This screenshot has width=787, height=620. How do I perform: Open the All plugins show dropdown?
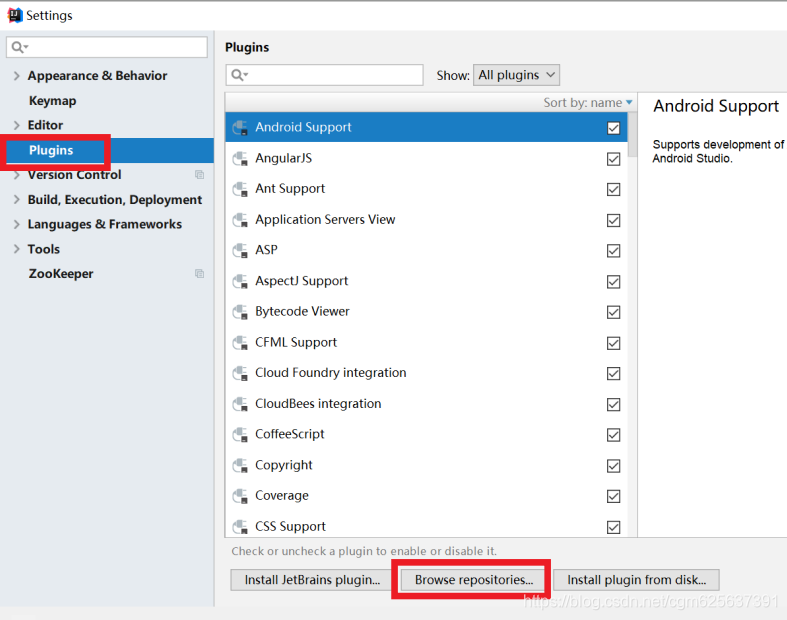tap(516, 75)
